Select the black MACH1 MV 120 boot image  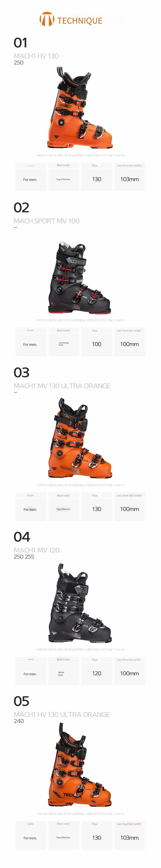(x=80, y=603)
